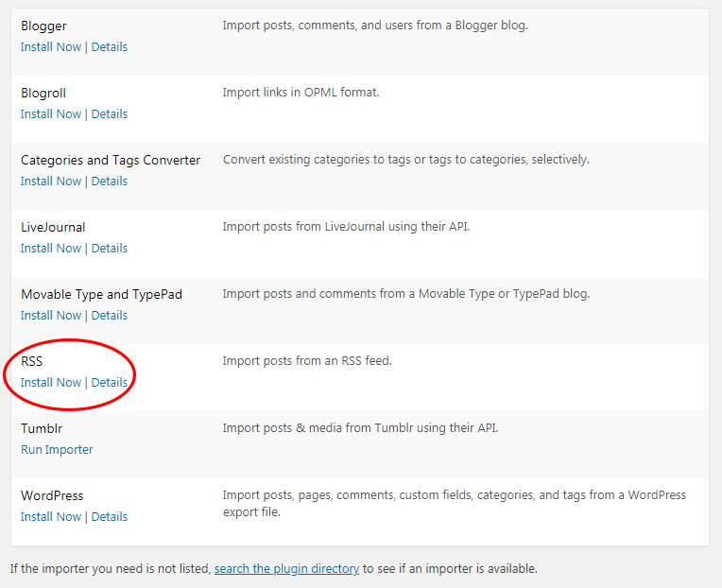Open Details for RSS importer
The height and width of the screenshot is (588, 722).
tap(109, 383)
